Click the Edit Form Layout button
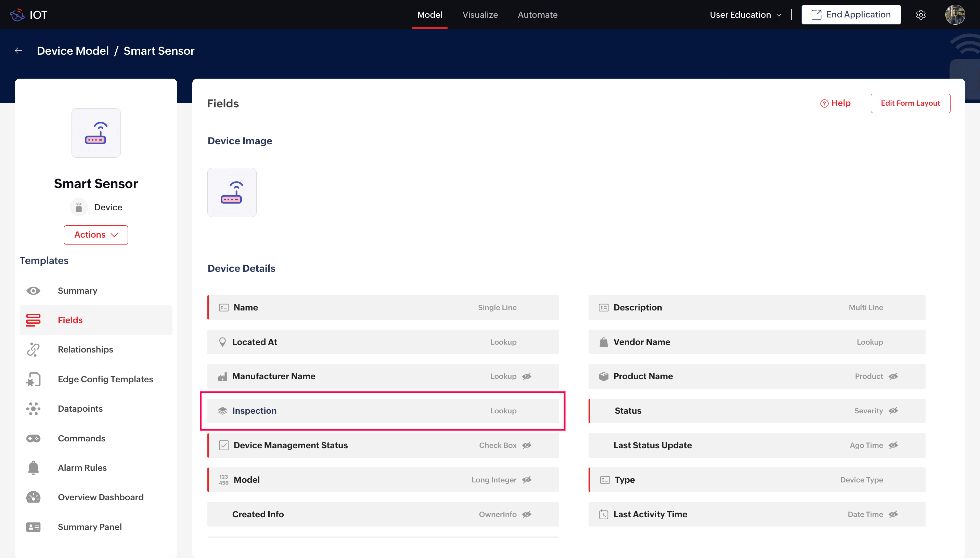 [910, 103]
